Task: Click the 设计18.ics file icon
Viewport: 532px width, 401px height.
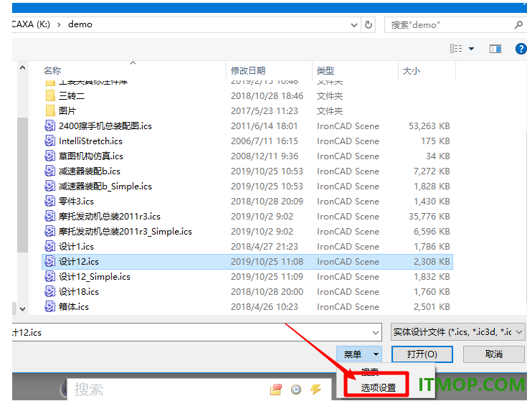Action: [50, 291]
